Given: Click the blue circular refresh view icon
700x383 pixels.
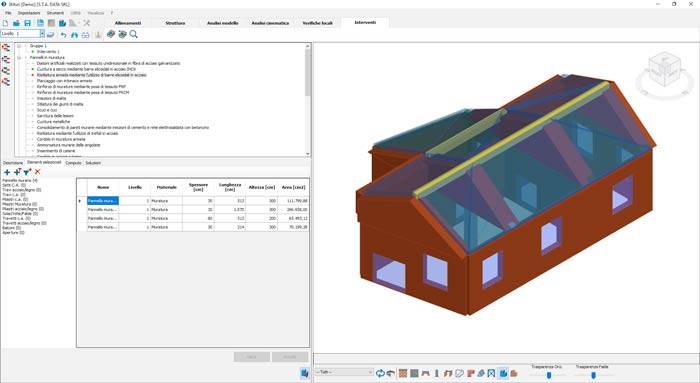Looking at the screenshot, I should tap(380, 373).
